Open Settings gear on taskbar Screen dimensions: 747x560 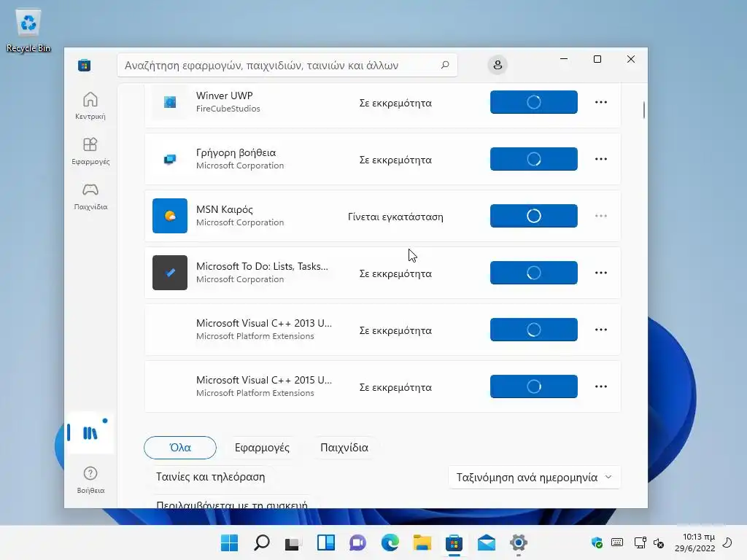pos(519,542)
